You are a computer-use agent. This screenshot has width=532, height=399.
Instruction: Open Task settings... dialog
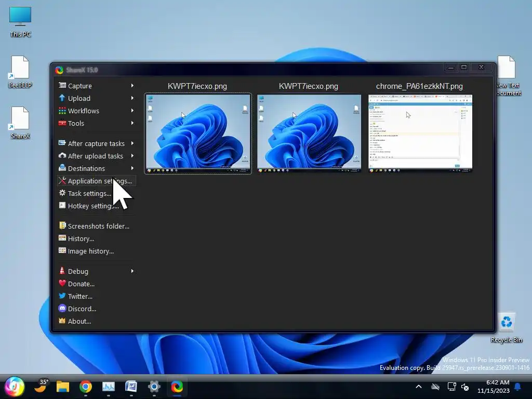click(97, 193)
